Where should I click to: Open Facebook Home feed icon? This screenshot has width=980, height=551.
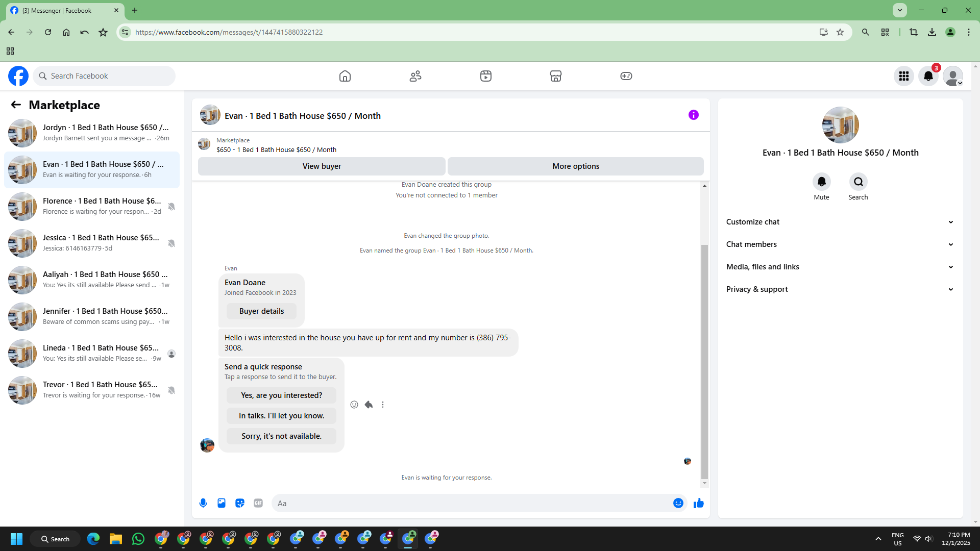point(345,76)
